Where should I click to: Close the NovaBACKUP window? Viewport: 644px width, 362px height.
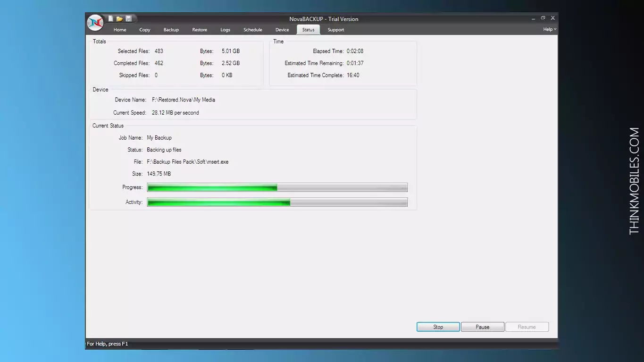(553, 18)
